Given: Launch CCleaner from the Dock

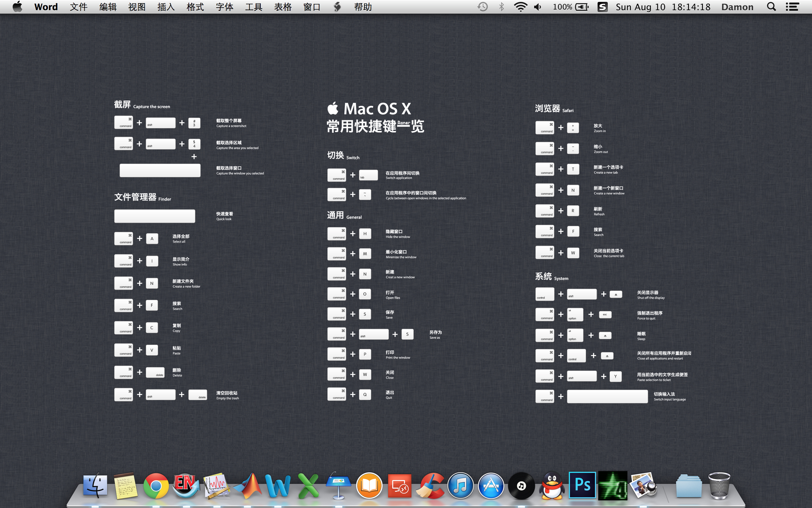Looking at the screenshot, I should 430,486.
